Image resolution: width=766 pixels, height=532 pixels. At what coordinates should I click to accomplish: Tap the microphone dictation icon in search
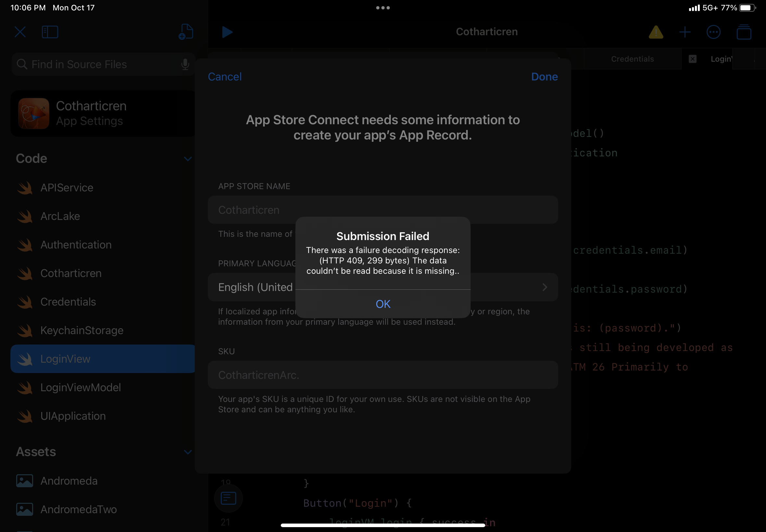point(185,64)
